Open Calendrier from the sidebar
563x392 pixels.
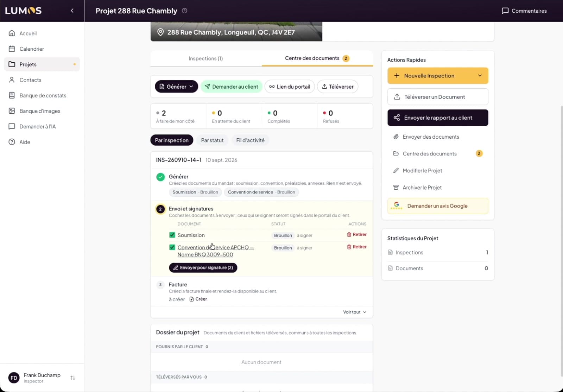pyautogui.click(x=42, y=49)
